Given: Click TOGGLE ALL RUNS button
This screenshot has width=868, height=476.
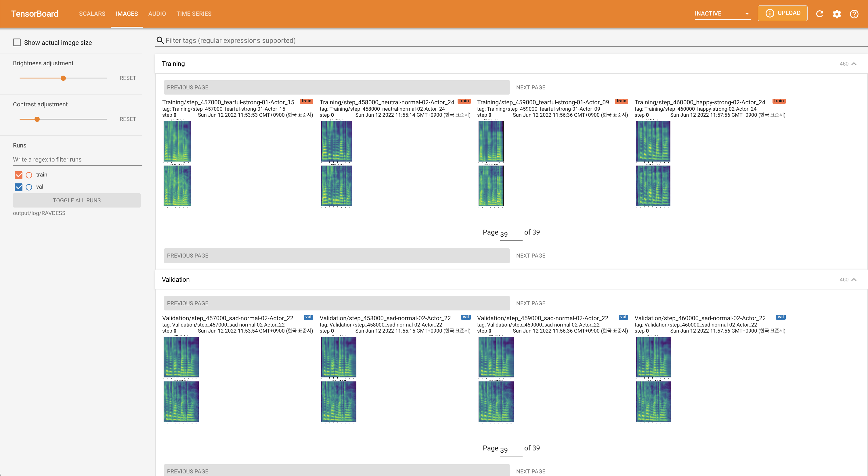Looking at the screenshot, I should (x=77, y=200).
